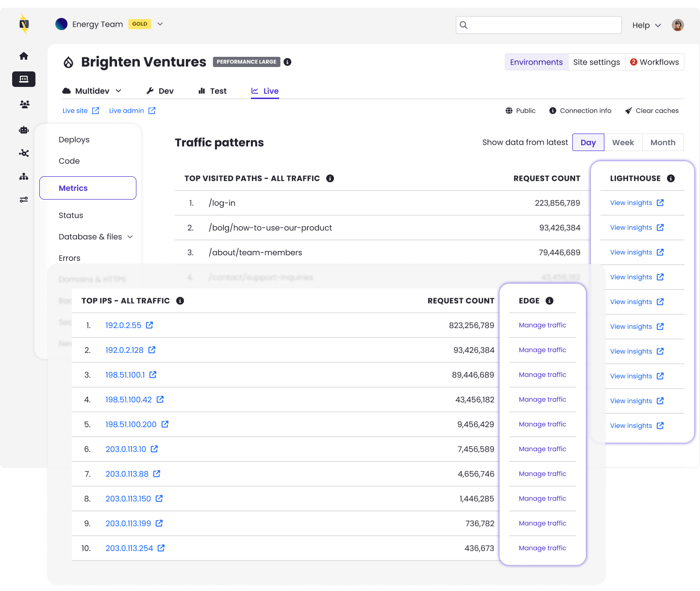Open the org hierarchy sidebar icon

24,176
